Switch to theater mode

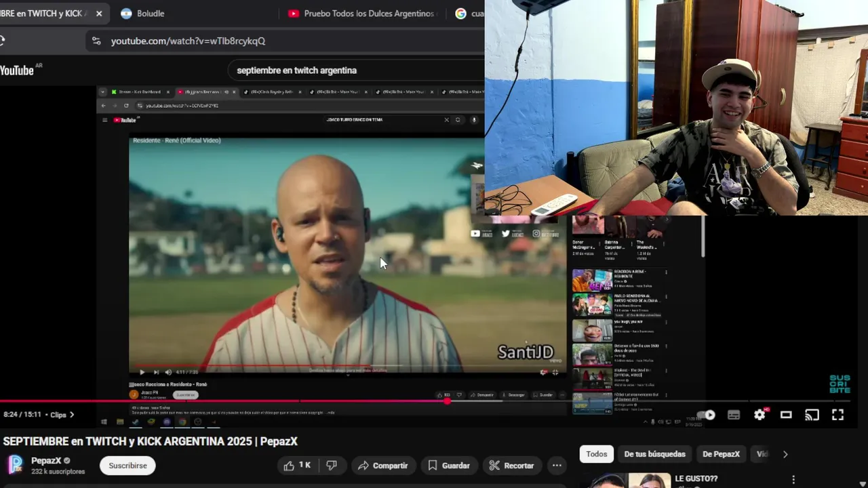(786, 415)
